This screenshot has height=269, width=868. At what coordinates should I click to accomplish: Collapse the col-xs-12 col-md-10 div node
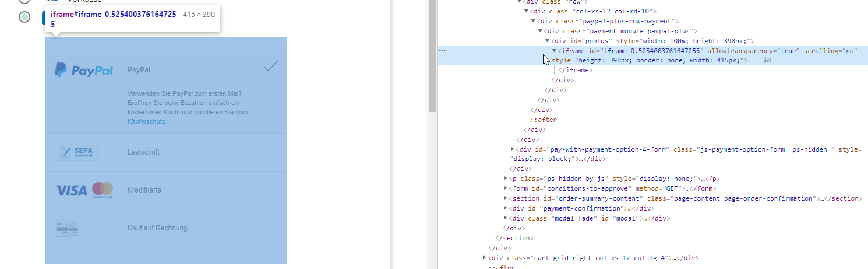click(x=526, y=11)
